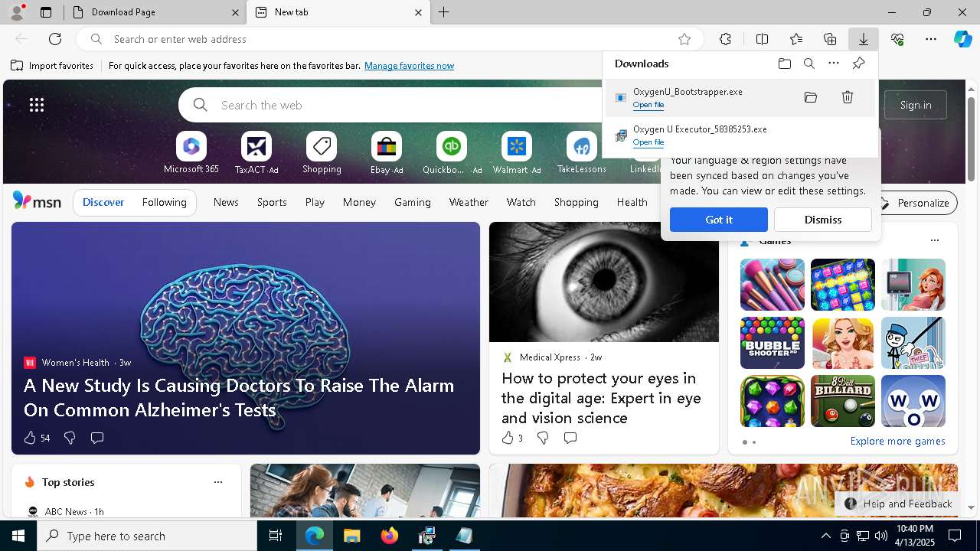The height and width of the screenshot is (551, 980).
Task: Add this page to favorites star
Action: (x=684, y=39)
